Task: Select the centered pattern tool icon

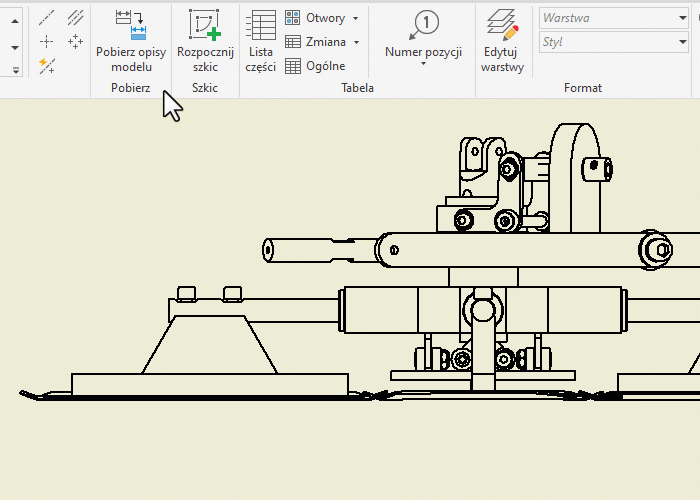Action: [75, 41]
